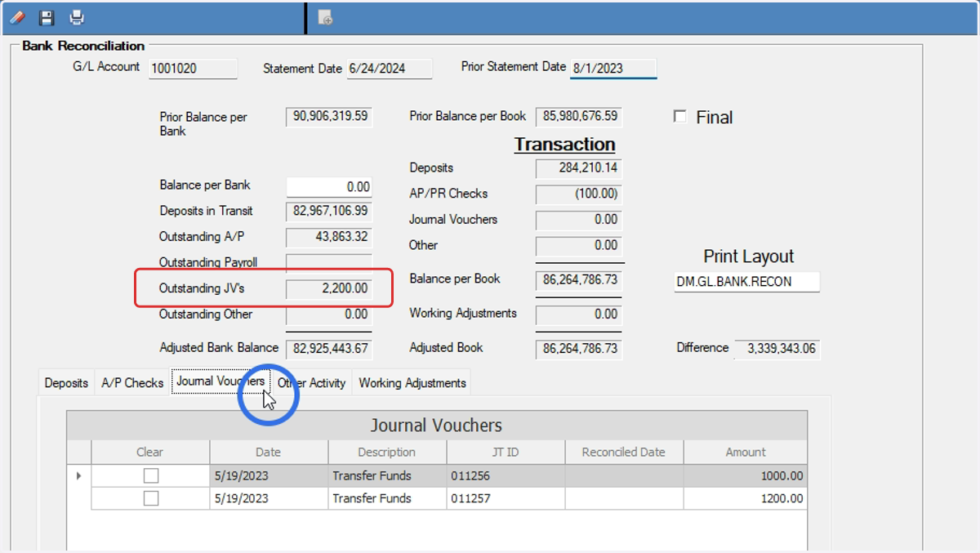The image size is (980, 553).
Task: Open the A/P Checks tab
Action: point(132,382)
